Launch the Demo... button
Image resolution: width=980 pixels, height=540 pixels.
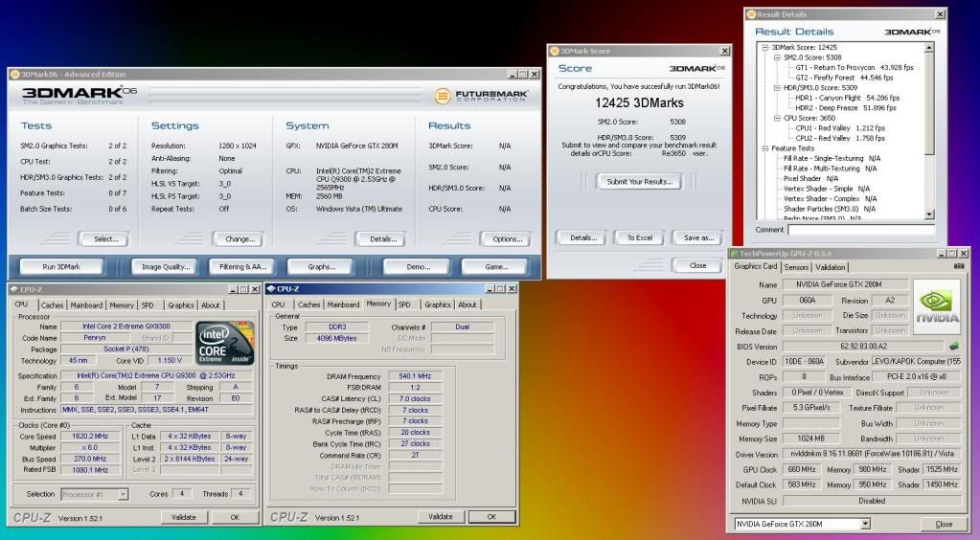tap(418, 267)
